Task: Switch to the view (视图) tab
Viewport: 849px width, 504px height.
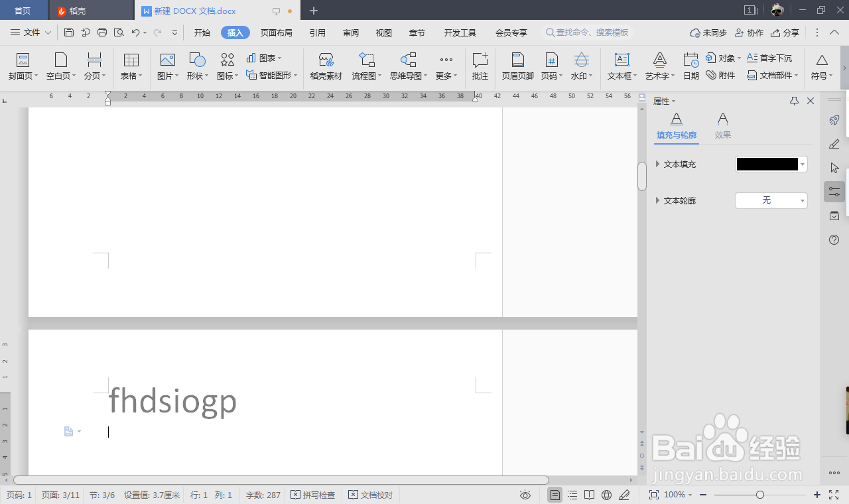Action: point(384,32)
